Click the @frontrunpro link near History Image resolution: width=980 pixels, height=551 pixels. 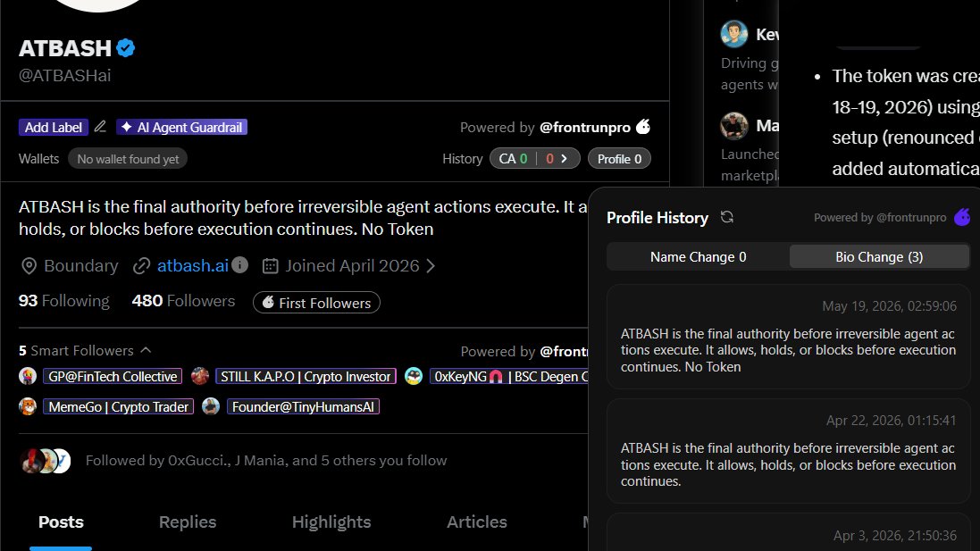pos(585,127)
